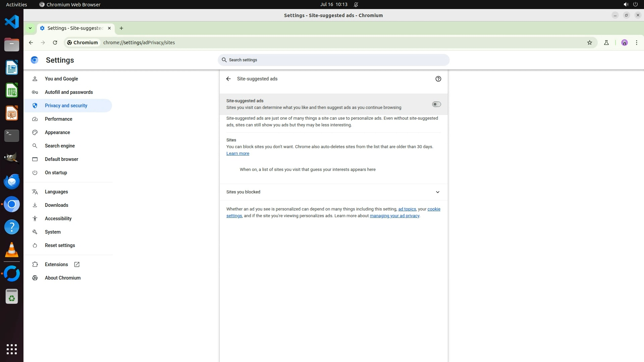The height and width of the screenshot is (362, 644).
Task: Click the profile avatar icon
Action: [x=624, y=43]
